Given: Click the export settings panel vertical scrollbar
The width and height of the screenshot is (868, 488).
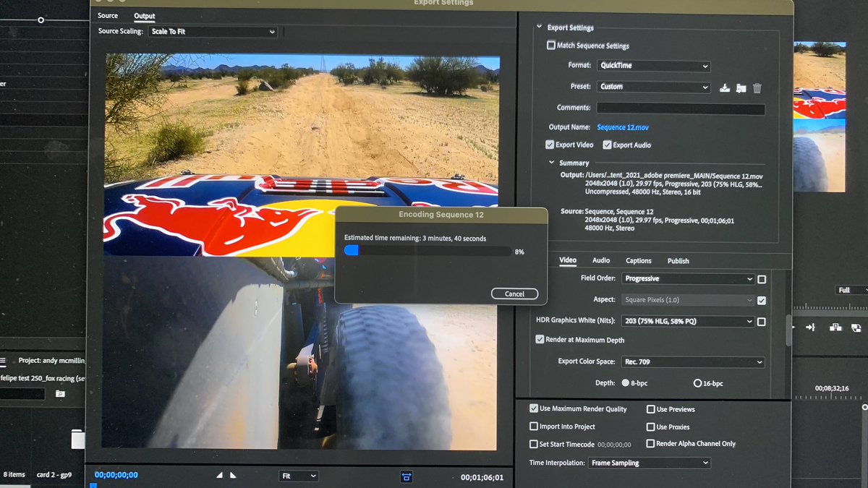Looking at the screenshot, I should pyautogui.click(x=789, y=331).
